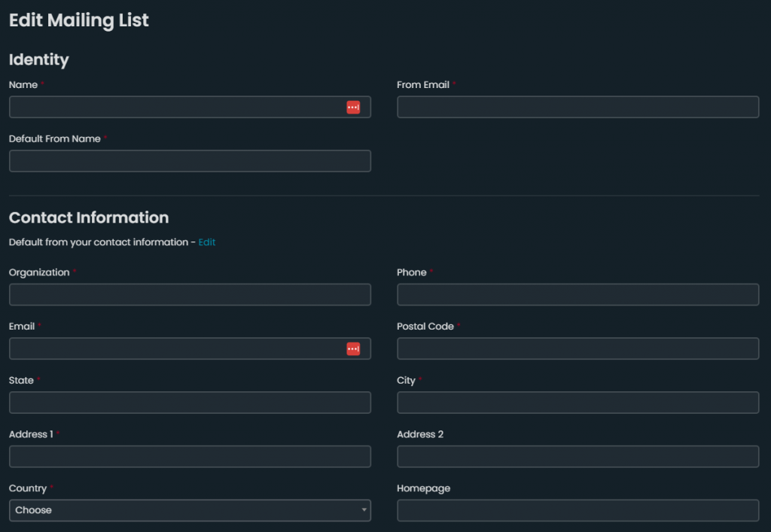Click the Homepage text field

(x=577, y=510)
